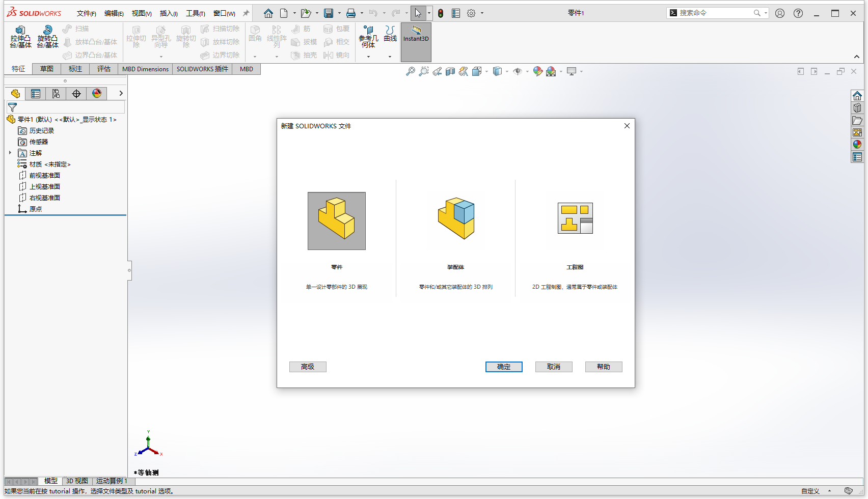Screen dimensions: 868x499
Task: Open the dropdown arrow next to New document
Action: click(x=294, y=13)
